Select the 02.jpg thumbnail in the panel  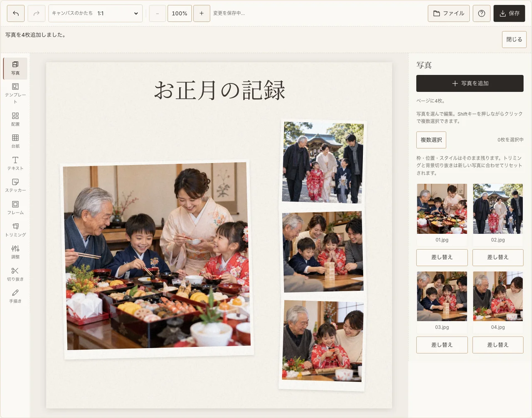point(498,209)
